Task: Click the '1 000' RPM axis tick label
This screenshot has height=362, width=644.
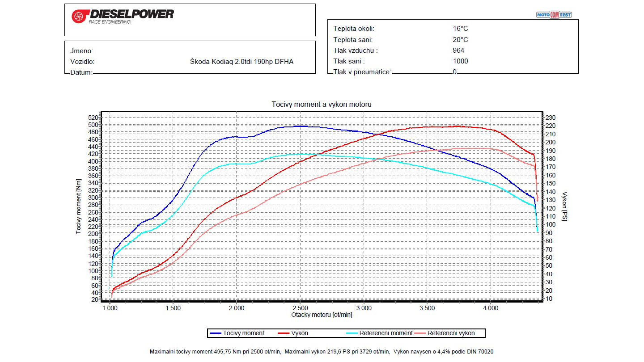Action: (110, 308)
